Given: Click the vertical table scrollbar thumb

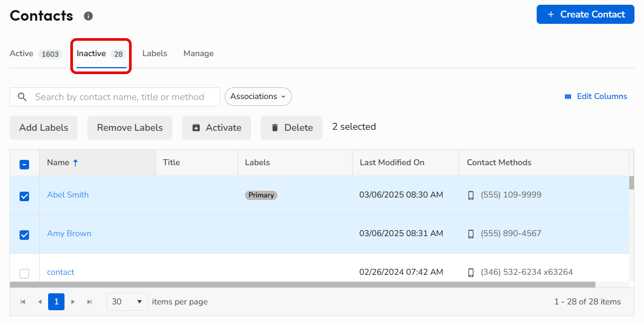Looking at the screenshot, I should coord(631,183).
